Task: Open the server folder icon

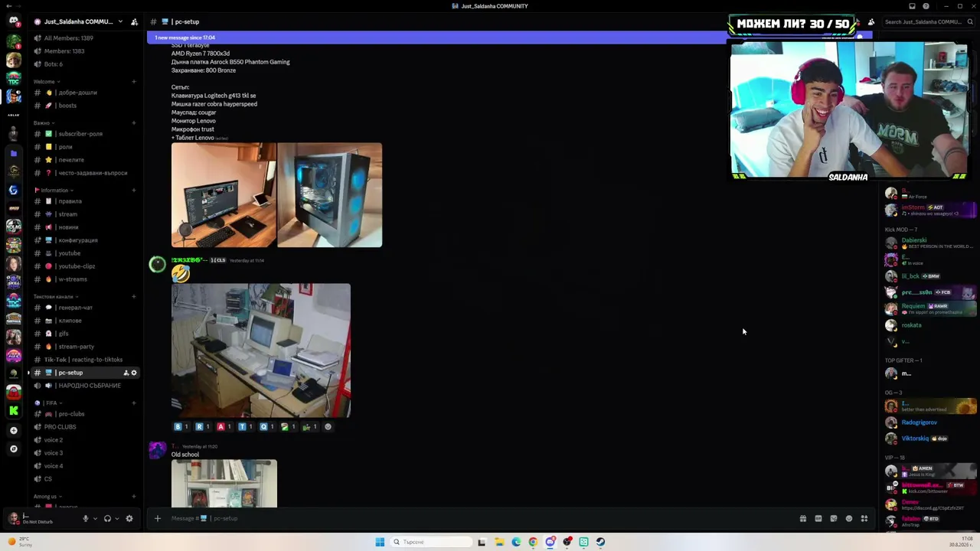Action: [13, 153]
